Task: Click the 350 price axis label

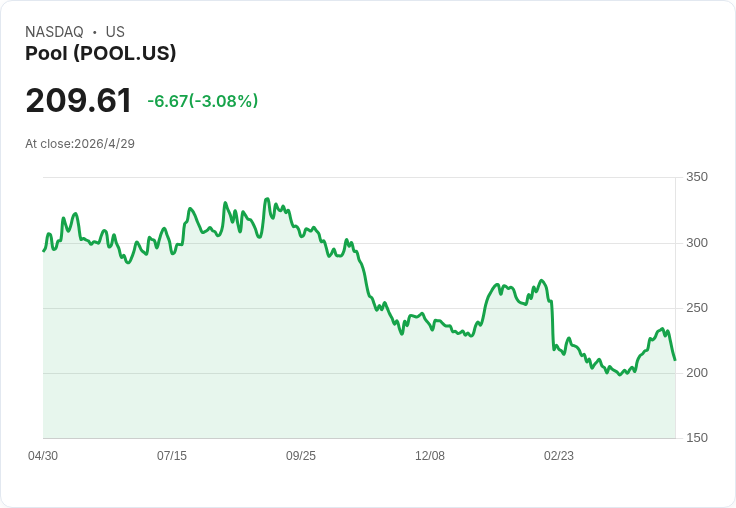Action: coord(697,177)
